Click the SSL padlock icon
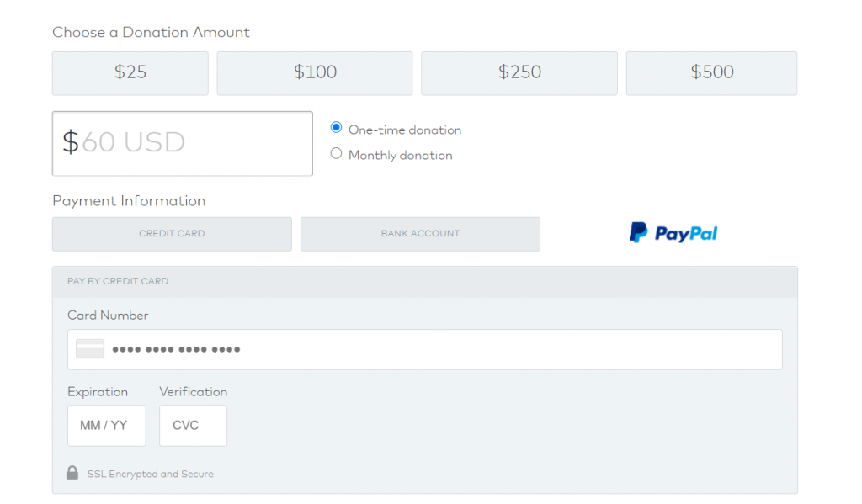Viewport: 862px width, 504px height. pos(74,473)
